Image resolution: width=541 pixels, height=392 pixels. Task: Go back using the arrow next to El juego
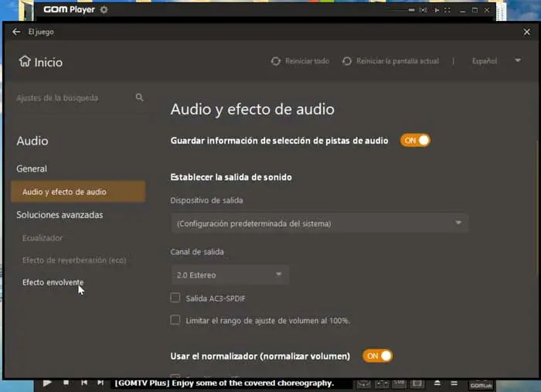pyautogui.click(x=16, y=32)
